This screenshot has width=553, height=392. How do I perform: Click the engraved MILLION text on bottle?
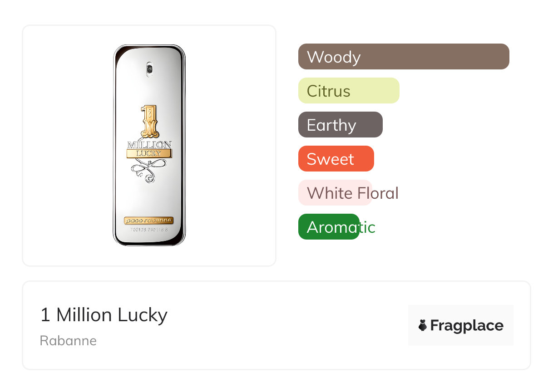pyautogui.click(x=149, y=145)
